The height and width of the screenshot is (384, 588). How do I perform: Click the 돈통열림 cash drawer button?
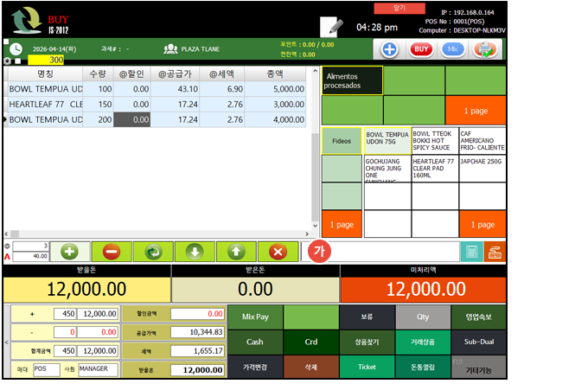point(423,367)
